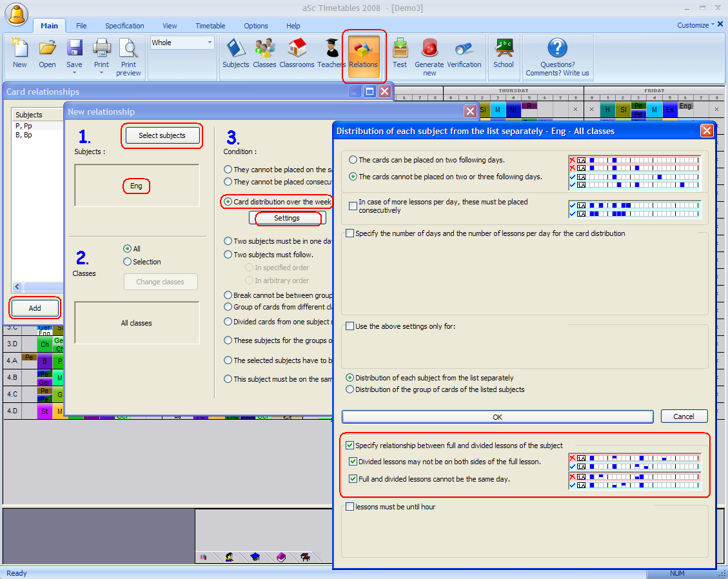Open the Timetable ribbon tab
Image resolution: width=728 pixels, height=579 pixels.
(210, 26)
